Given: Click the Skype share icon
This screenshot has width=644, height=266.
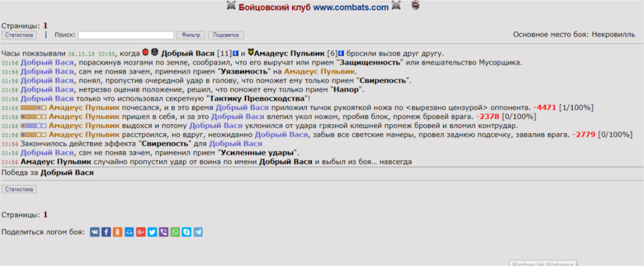Looking at the screenshot, I should pyautogui.click(x=186, y=232).
